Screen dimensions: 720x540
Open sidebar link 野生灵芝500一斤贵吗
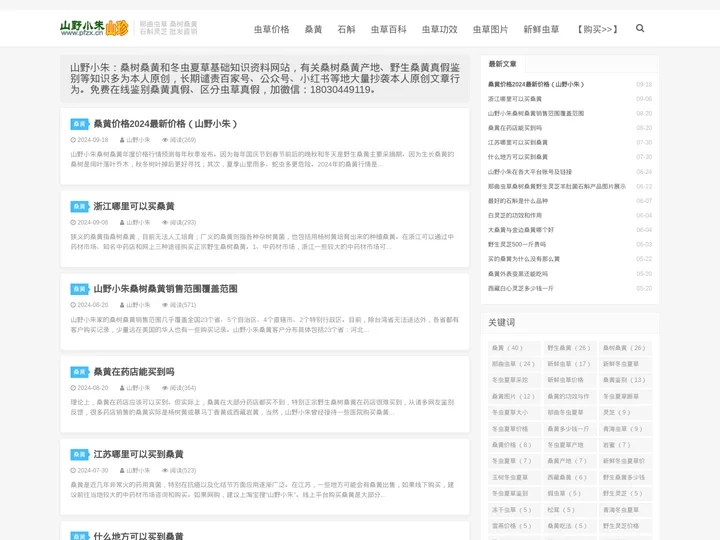point(517,244)
